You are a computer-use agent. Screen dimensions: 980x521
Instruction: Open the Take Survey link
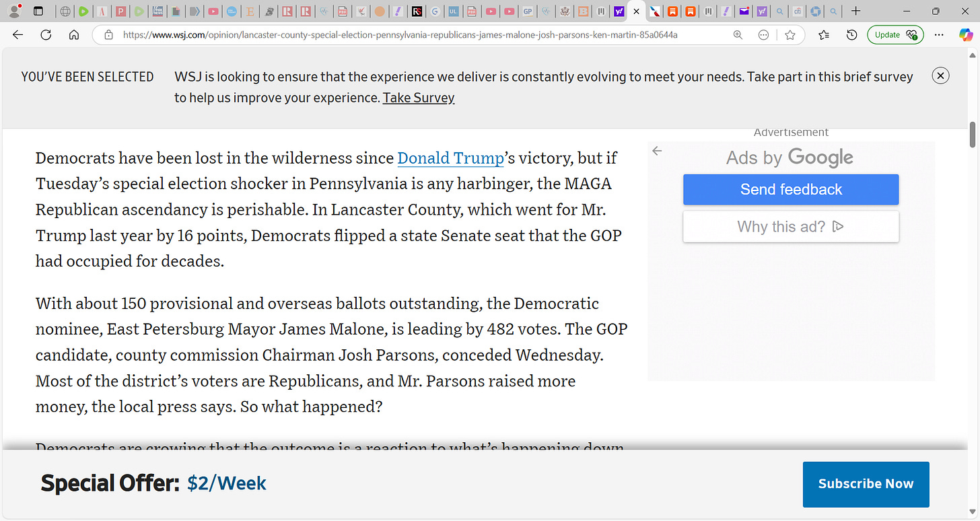419,98
